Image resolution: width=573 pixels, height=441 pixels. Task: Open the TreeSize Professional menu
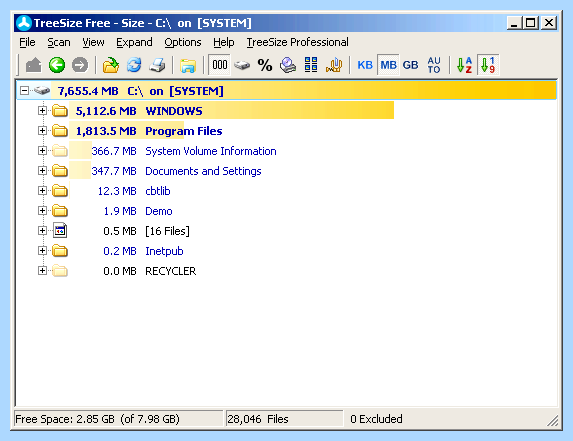(297, 42)
